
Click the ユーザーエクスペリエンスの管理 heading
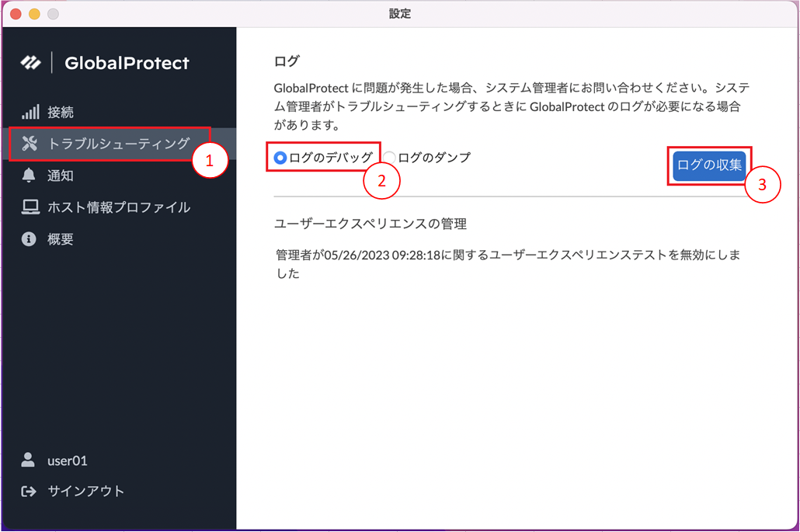[370, 224]
